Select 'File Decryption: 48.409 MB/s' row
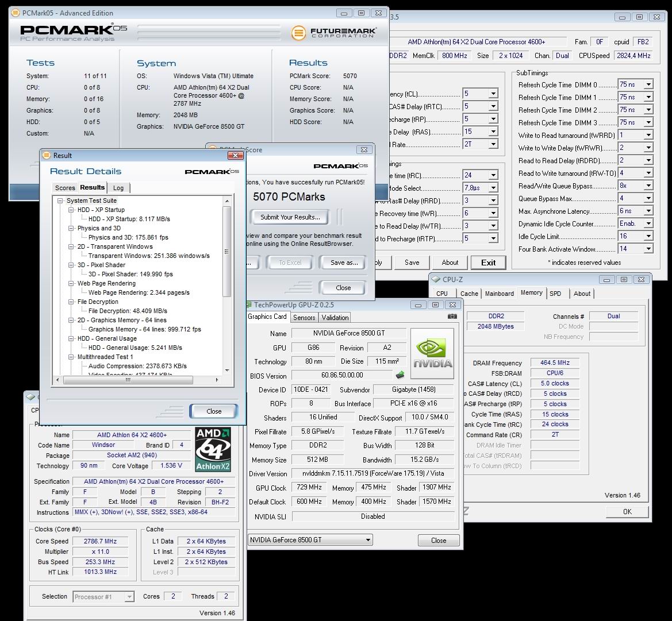The width and height of the screenshot is (672, 621). [128, 311]
